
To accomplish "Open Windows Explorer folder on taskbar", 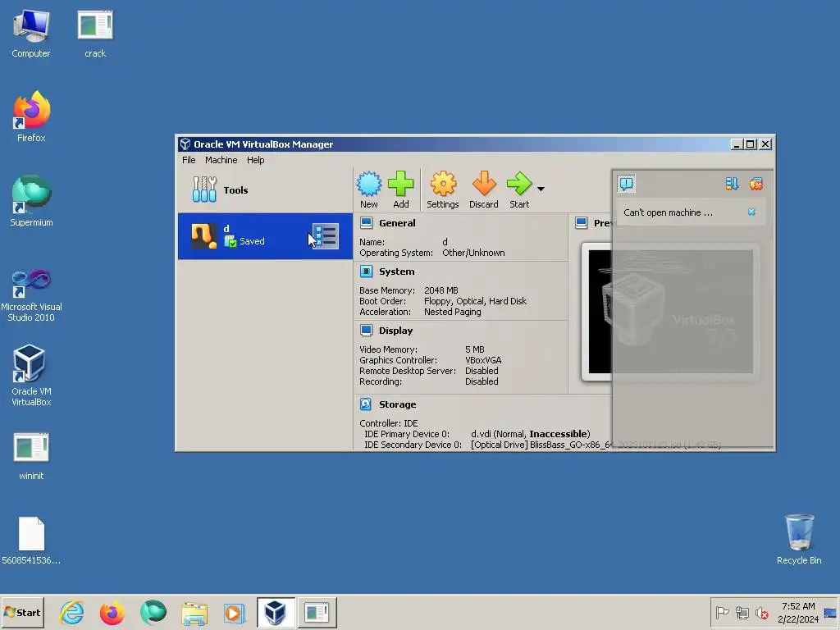I will [x=194, y=612].
